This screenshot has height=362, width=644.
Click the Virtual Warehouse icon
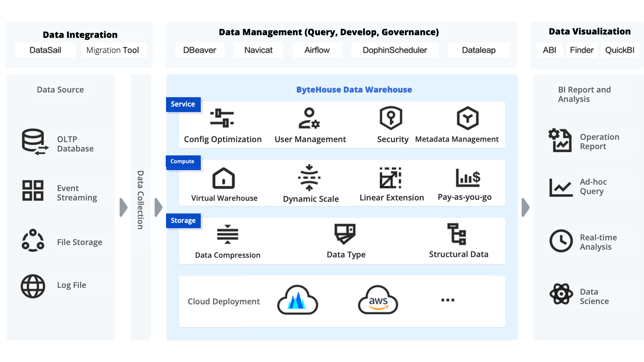(x=224, y=178)
